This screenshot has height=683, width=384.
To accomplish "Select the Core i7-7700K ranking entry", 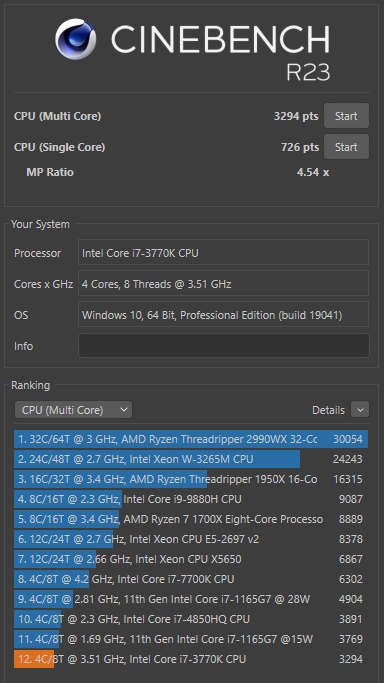I will (191, 579).
